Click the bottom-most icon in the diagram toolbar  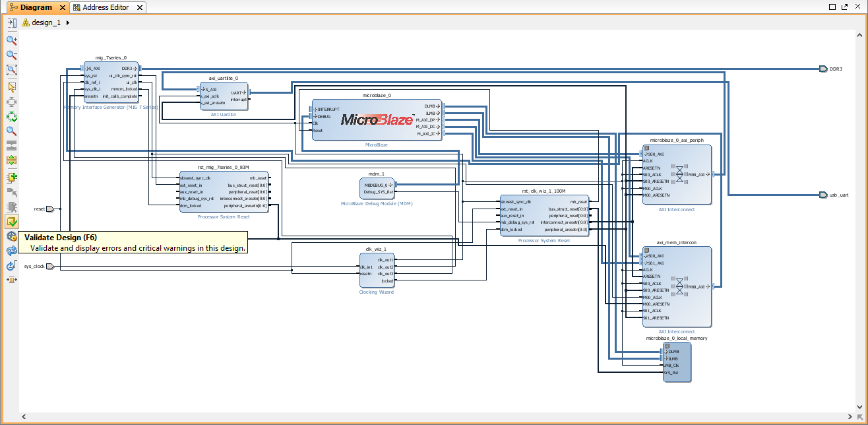coord(11,280)
